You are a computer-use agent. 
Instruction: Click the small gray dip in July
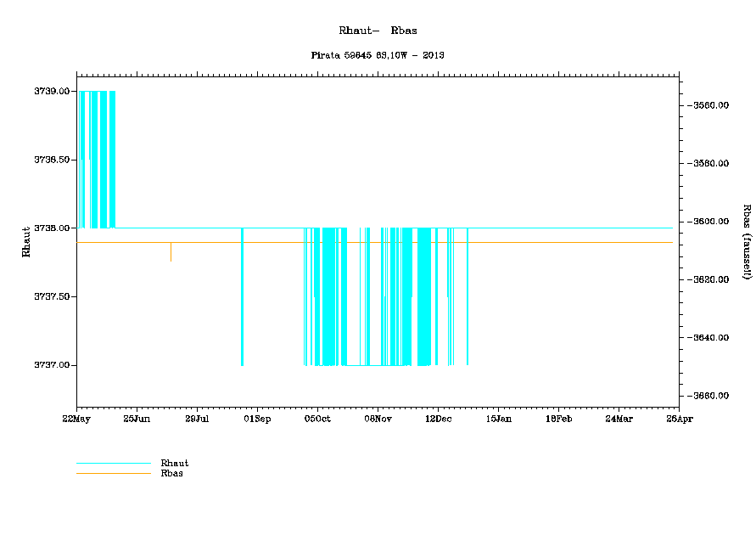click(171, 253)
